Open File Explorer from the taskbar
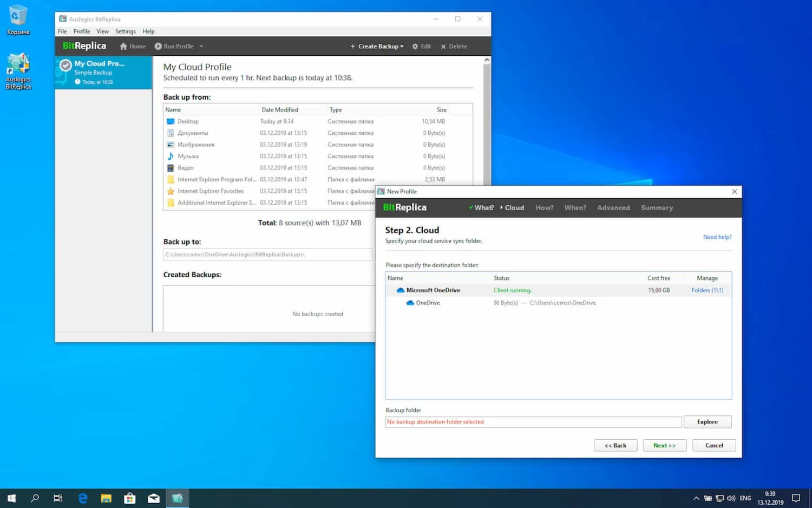The width and height of the screenshot is (812, 508). [x=106, y=498]
